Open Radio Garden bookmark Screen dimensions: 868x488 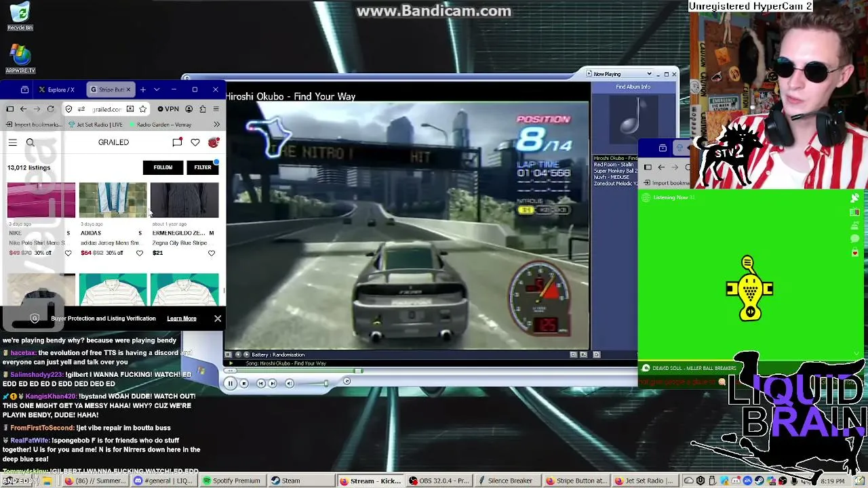click(159, 125)
